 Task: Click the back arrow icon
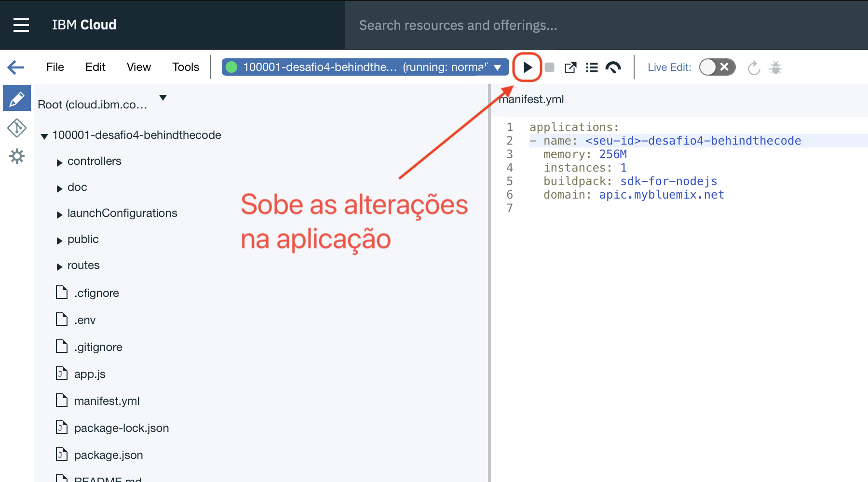(16, 67)
